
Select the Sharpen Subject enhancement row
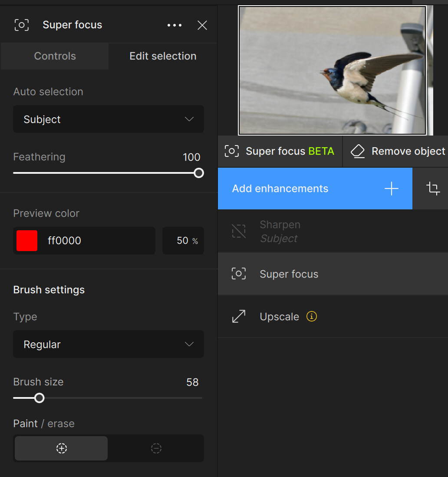(333, 231)
